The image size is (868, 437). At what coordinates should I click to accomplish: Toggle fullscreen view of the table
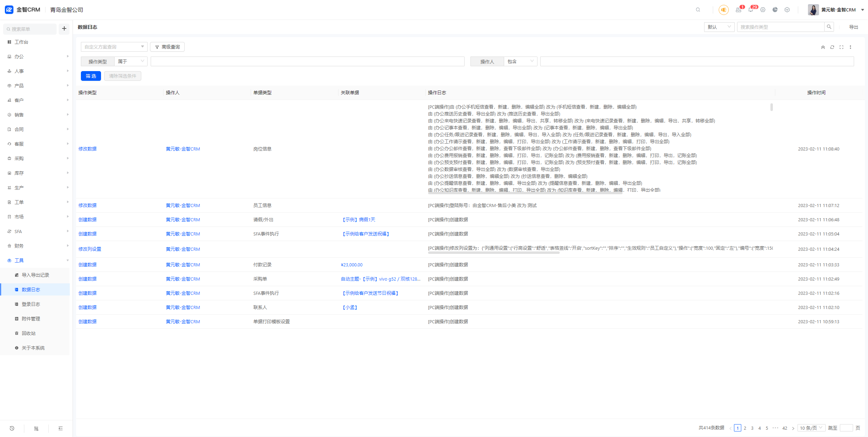841,47
